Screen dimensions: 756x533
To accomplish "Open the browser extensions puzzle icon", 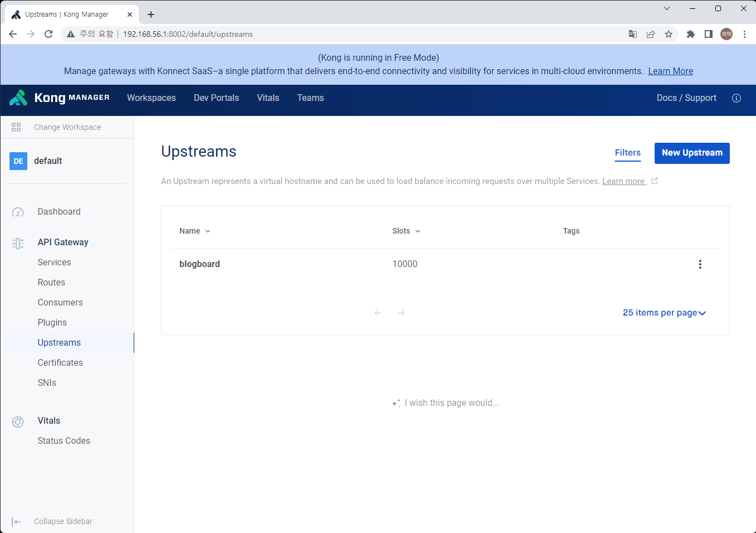I will click(x=691, y=34).
